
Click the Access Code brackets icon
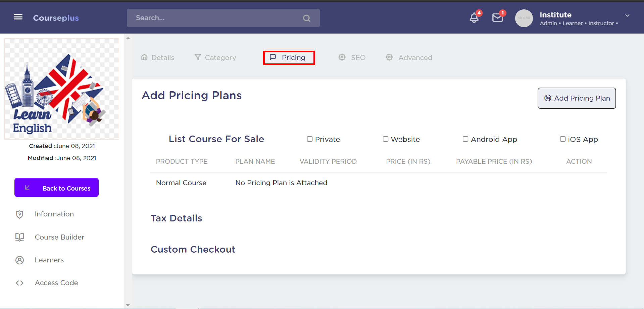click(x=20, y=283)
